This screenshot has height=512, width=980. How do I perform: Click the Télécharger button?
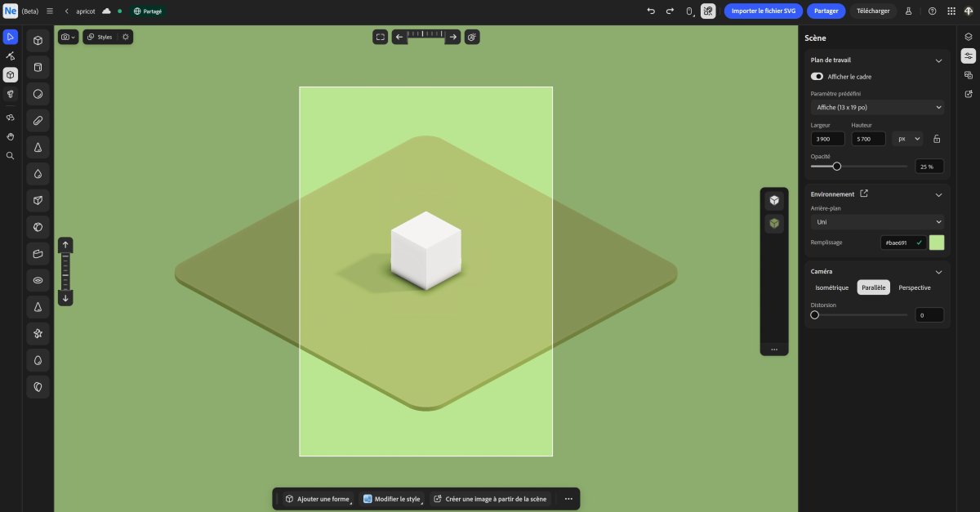click(873, 11)
